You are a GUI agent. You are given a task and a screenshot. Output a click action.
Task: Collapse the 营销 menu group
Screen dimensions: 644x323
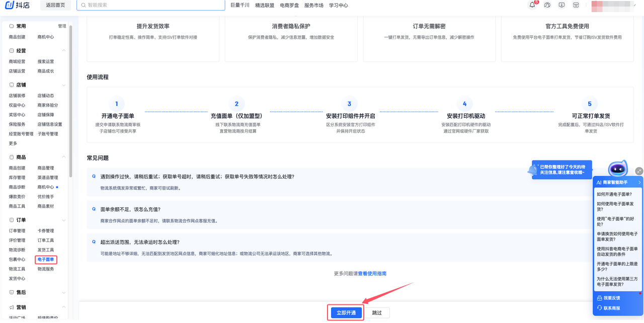click(64, 307)
